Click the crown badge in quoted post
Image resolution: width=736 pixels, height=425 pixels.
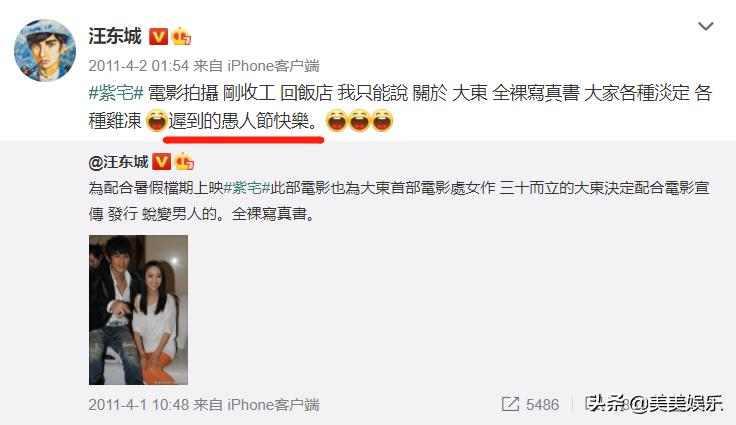pos(184,162)
